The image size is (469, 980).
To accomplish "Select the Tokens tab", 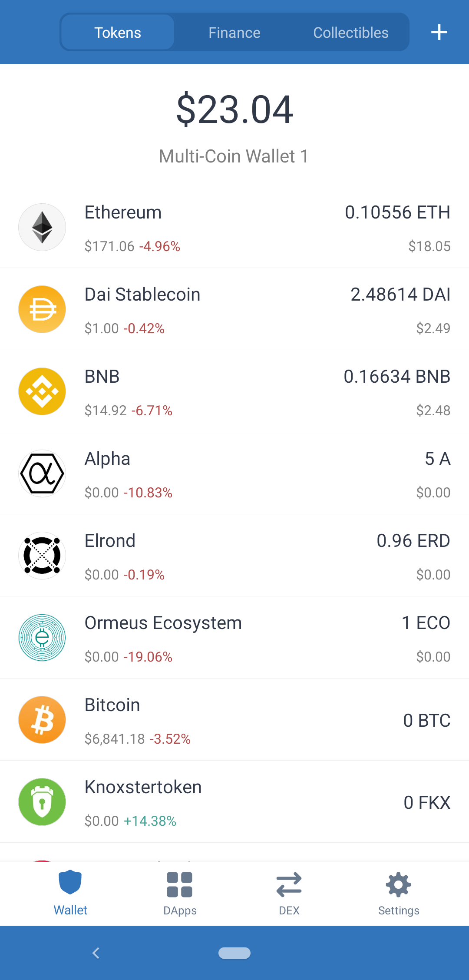I will 118,33.
